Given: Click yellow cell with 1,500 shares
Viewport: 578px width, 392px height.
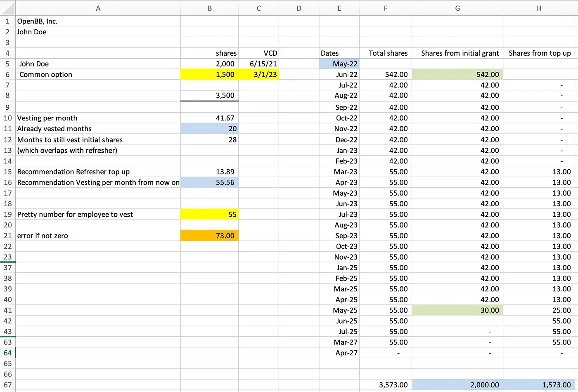Looking at the screenshot, I should [209, 75].
